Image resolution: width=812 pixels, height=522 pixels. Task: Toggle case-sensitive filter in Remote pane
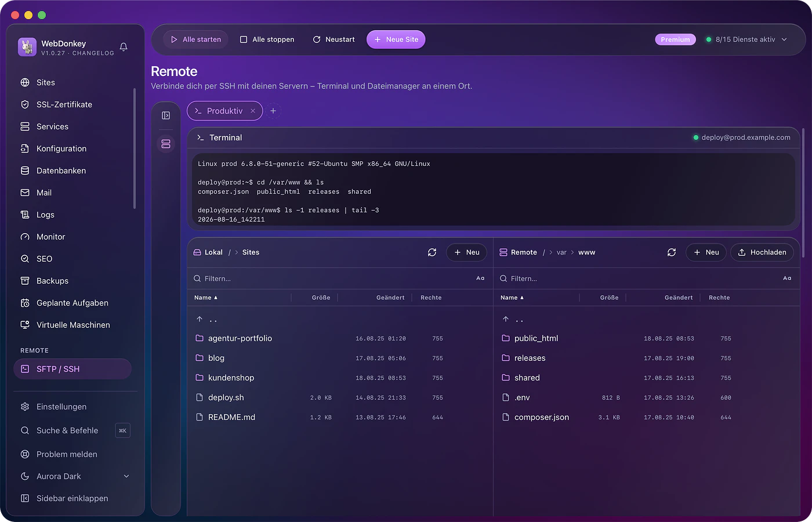pos(787,278)
